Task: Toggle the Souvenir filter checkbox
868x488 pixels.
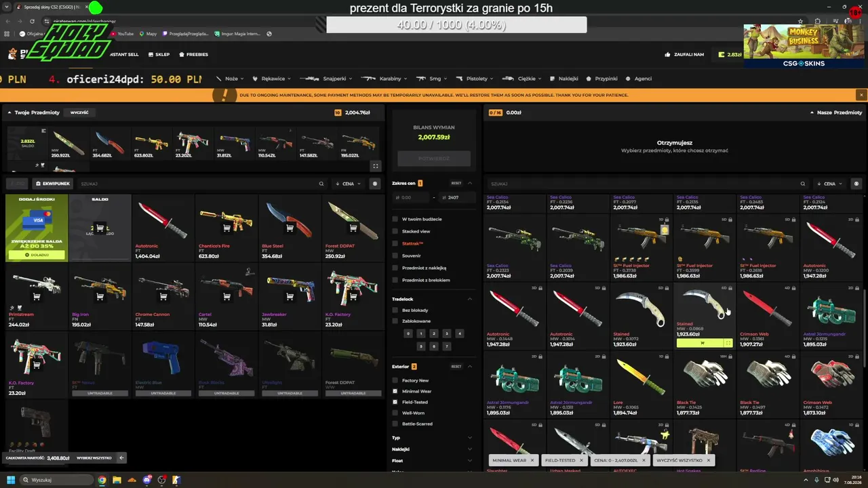Action: click(x=395, y=256)
